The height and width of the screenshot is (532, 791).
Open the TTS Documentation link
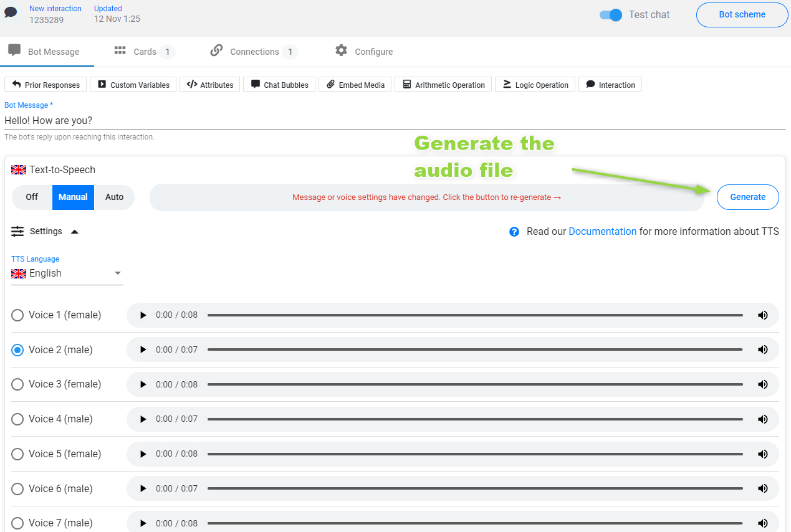603,231
